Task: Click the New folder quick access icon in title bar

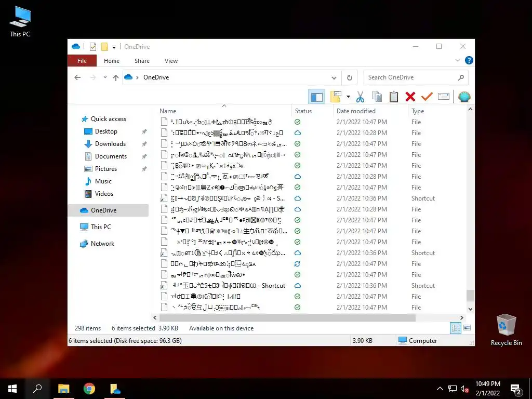Action: tap(104, 47)
